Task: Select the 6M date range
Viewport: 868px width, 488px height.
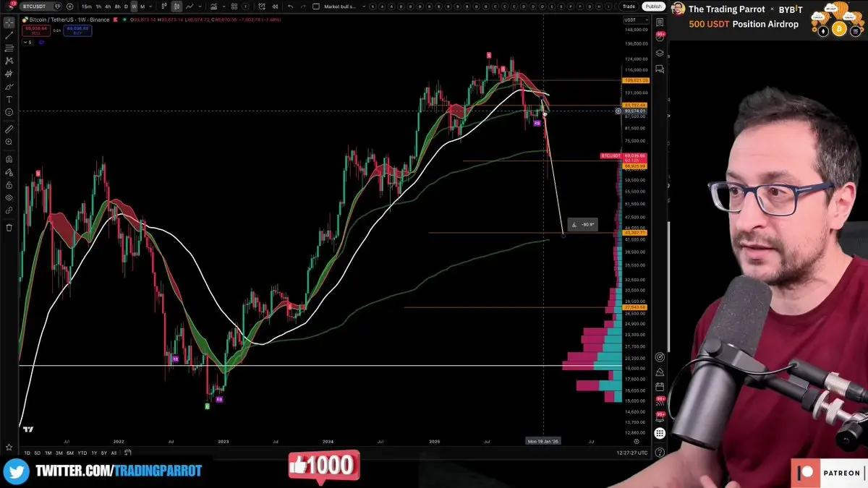Action: [x=70, y=453]
